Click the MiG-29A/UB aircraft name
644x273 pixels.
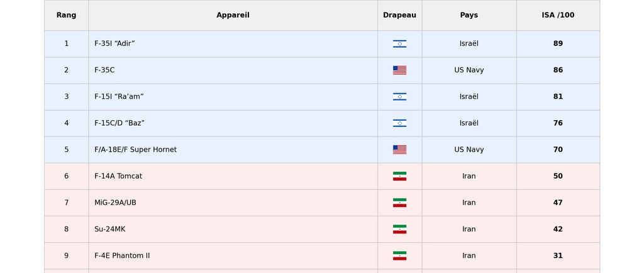116,203
